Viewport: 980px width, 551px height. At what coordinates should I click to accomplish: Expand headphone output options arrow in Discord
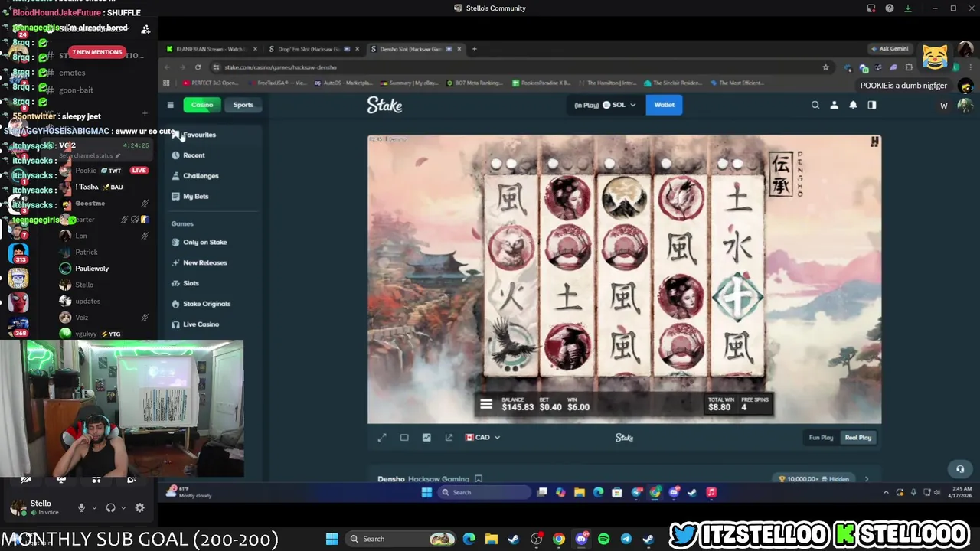(123, 507)
